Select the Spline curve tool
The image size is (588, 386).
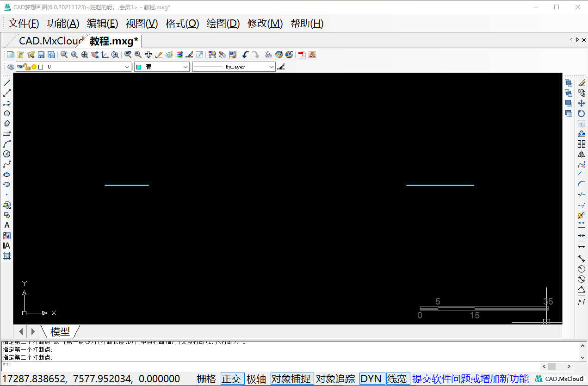click(7, 164)
